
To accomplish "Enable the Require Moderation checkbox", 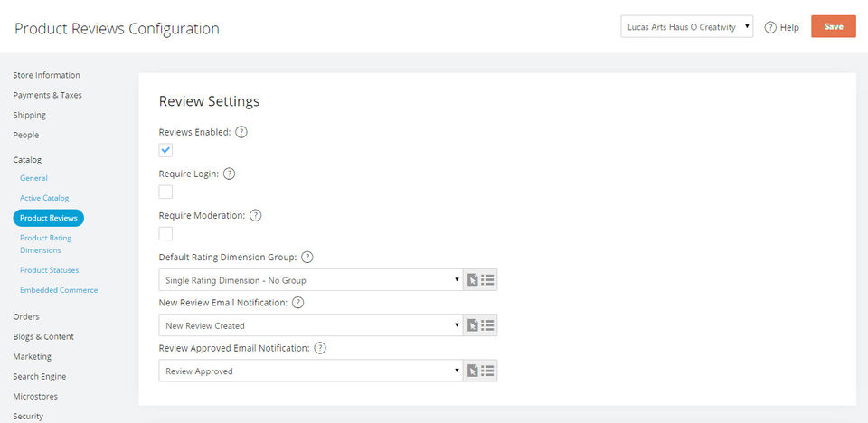I will (165, 234).
